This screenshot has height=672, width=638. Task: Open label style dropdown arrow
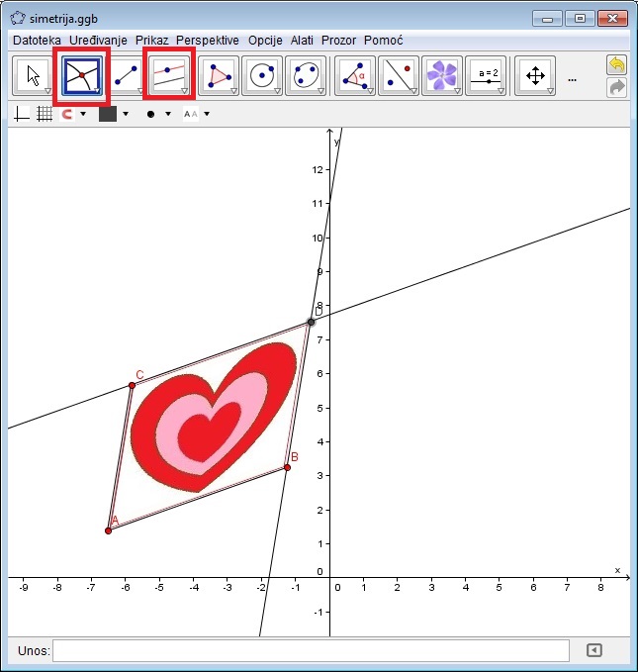click(207, 114)
